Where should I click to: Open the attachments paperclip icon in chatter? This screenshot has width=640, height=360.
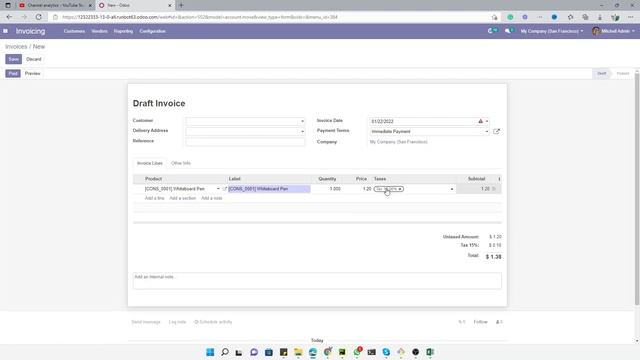point(462,322)
